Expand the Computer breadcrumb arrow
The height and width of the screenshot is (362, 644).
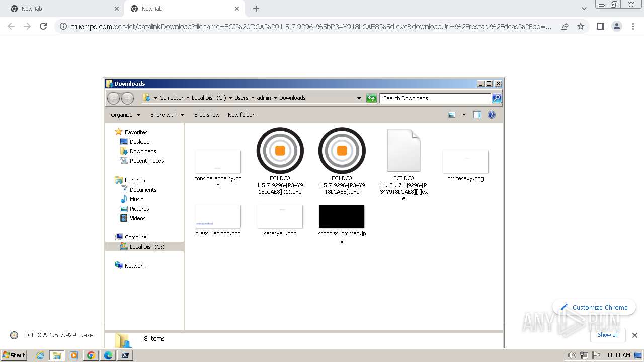(187, 98)
